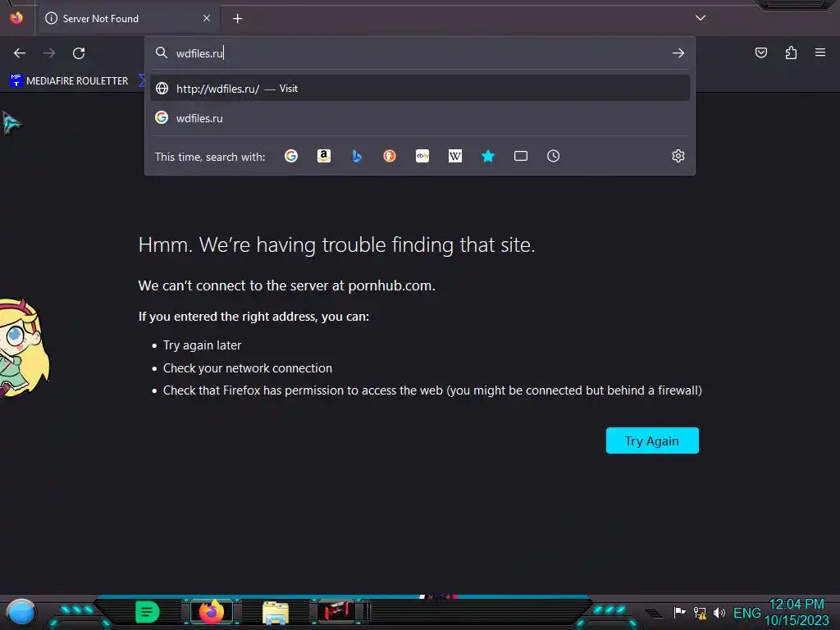
Task: Open a new tab with plus button
Action: 237,19
